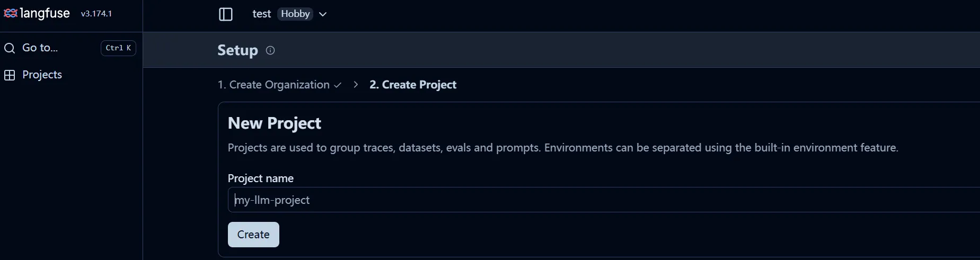
Task: Click the langfuse logo icon
Action: 11,13
